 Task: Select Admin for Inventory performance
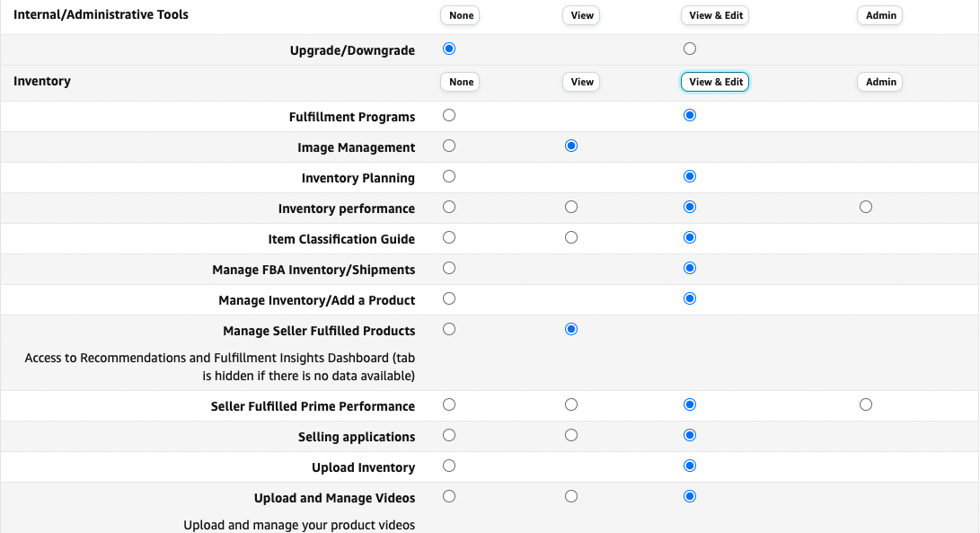[865, 207]
